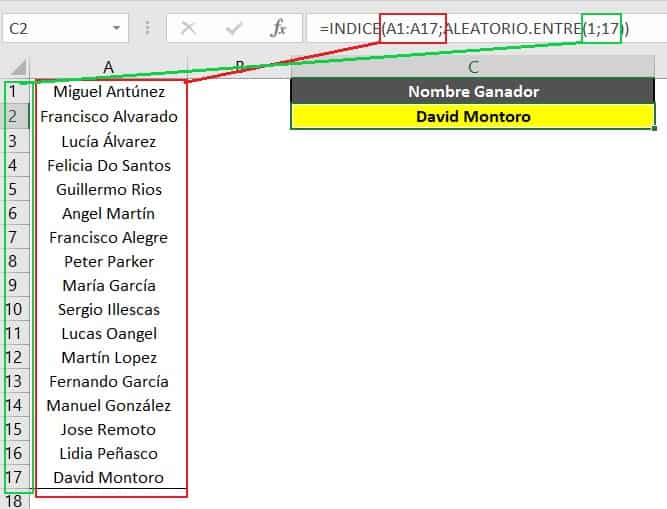Screen dimensions: 667x509
Task: Select row 14 header
Action: pyautogui.click(x=15, y=405)
